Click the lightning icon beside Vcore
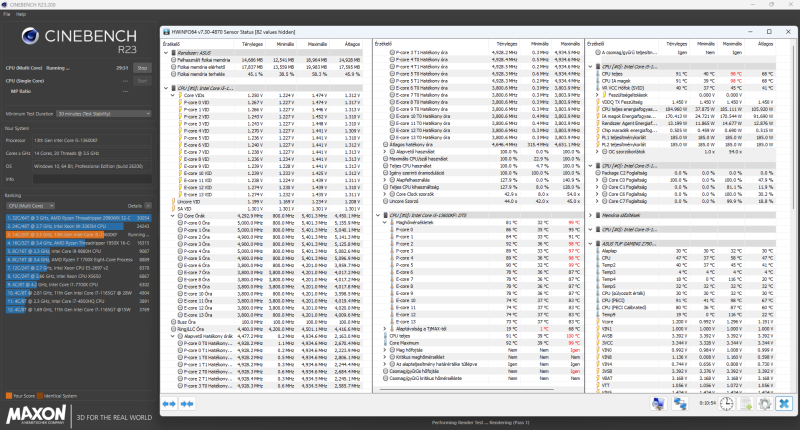Image resolution: width=800 pixels, height=430 pixels. point(598,322)
